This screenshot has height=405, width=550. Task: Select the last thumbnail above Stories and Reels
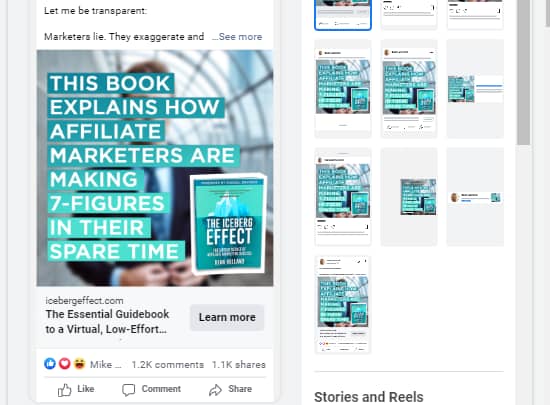(343, 305)
